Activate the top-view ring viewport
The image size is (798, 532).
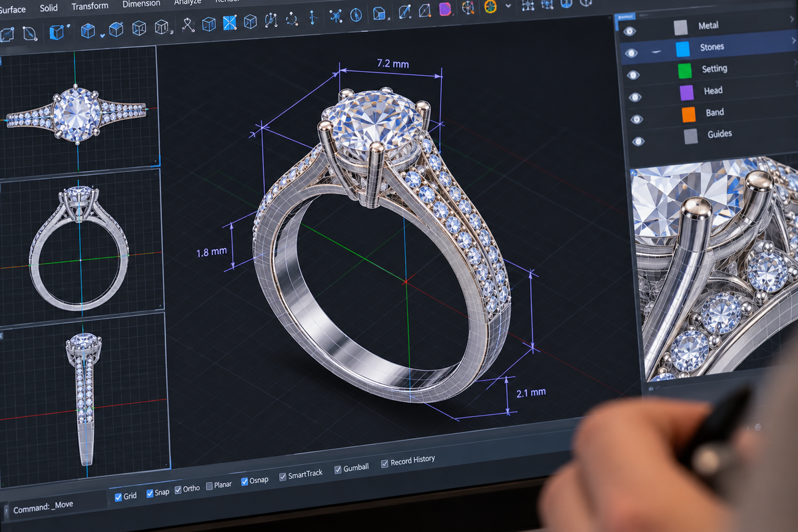pos(78,112)
